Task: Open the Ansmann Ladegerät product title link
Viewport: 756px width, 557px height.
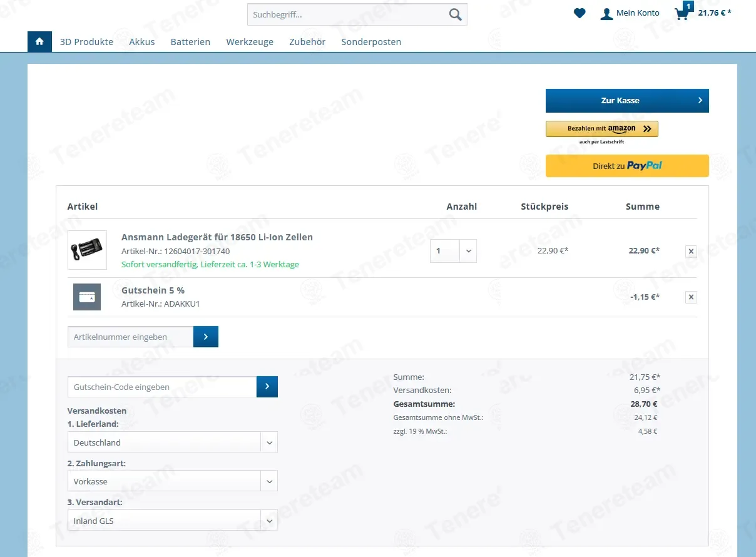Action: (x=217, y=237)
